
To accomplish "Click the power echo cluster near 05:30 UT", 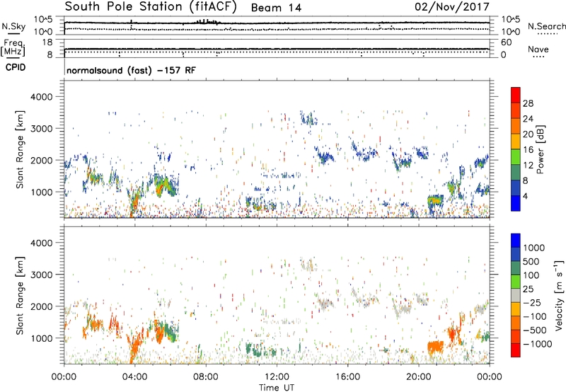I will [166, 185].
